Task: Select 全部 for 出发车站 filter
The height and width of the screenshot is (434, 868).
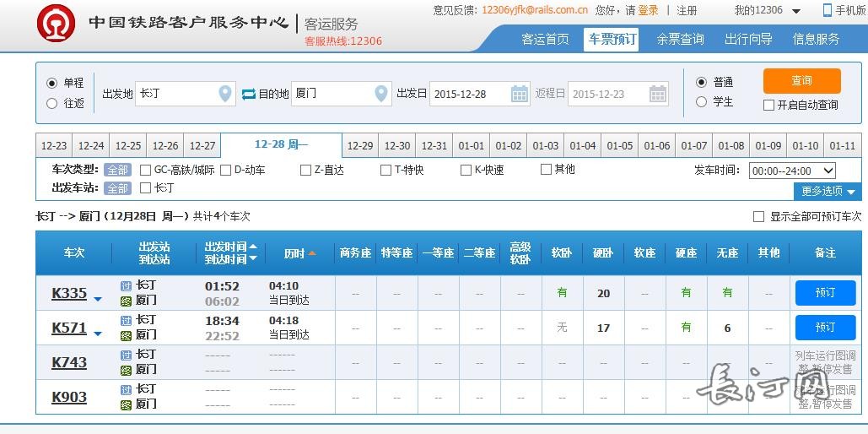Action: pos(116,188)
